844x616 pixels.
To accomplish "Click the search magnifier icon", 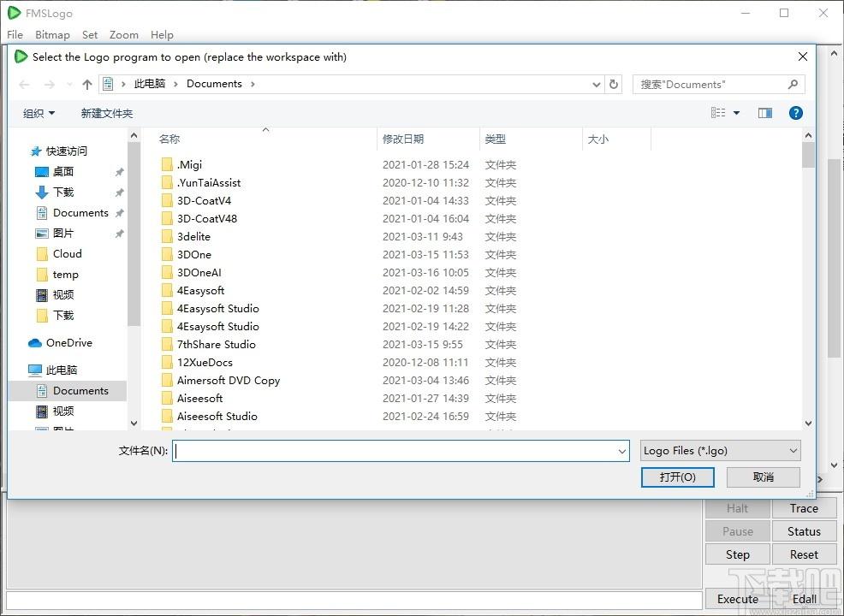I will tap(793, 84).
